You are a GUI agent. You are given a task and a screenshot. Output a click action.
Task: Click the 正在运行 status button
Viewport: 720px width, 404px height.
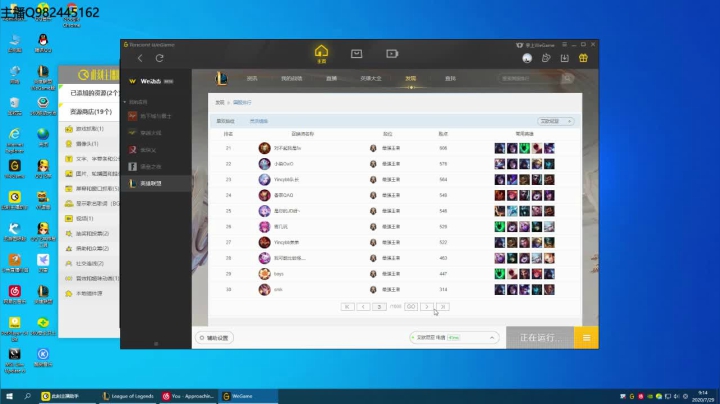[540, 338]
